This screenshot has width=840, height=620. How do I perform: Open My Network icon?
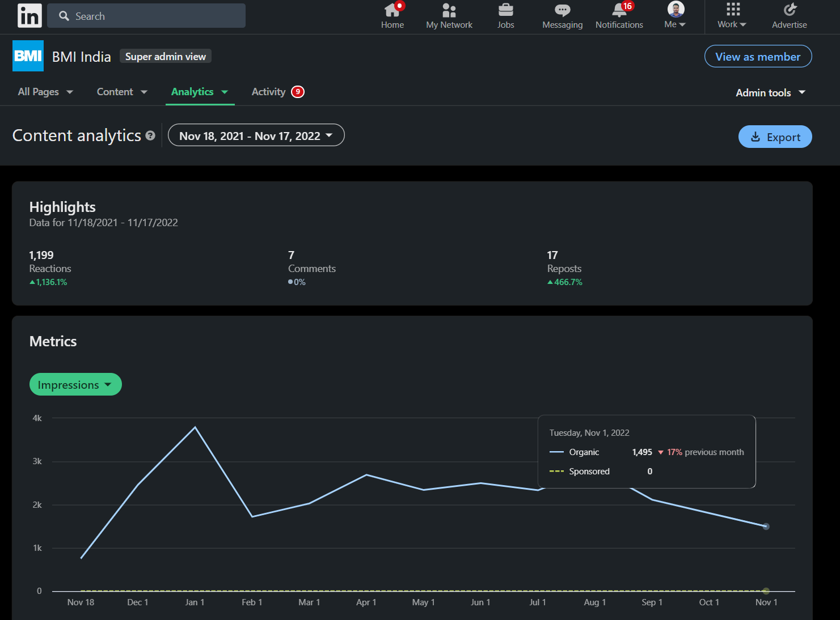(449, 10)
